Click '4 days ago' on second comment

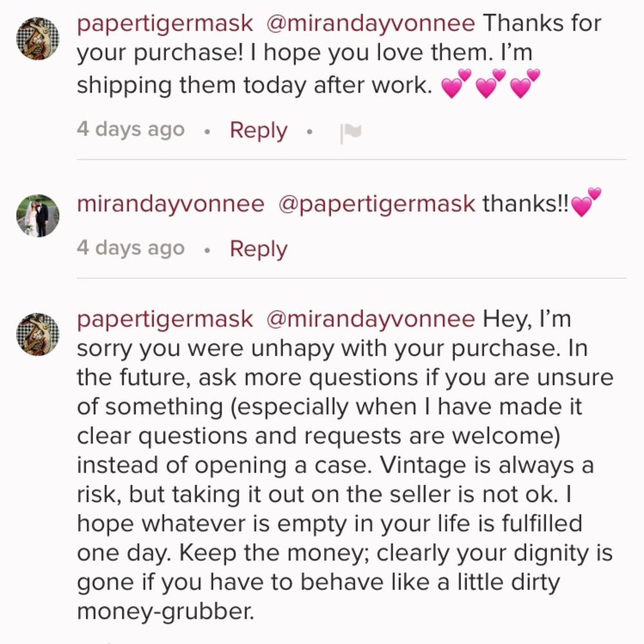coord(131,248)
